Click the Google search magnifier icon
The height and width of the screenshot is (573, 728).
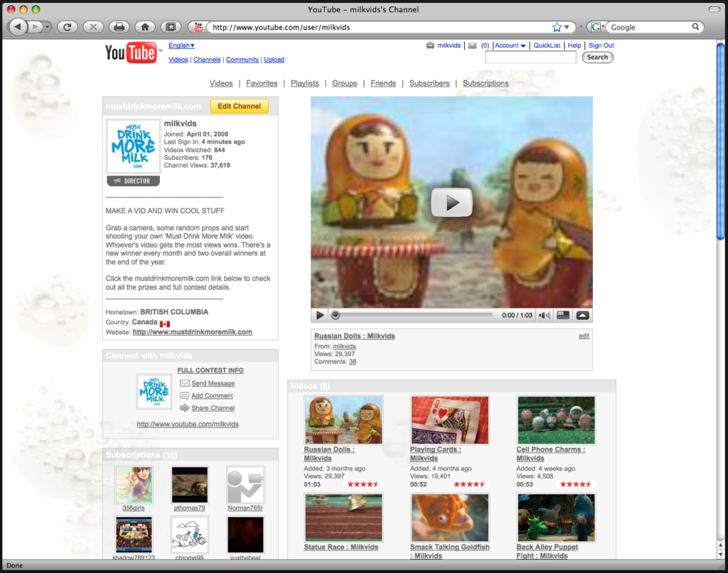point(695,27)
